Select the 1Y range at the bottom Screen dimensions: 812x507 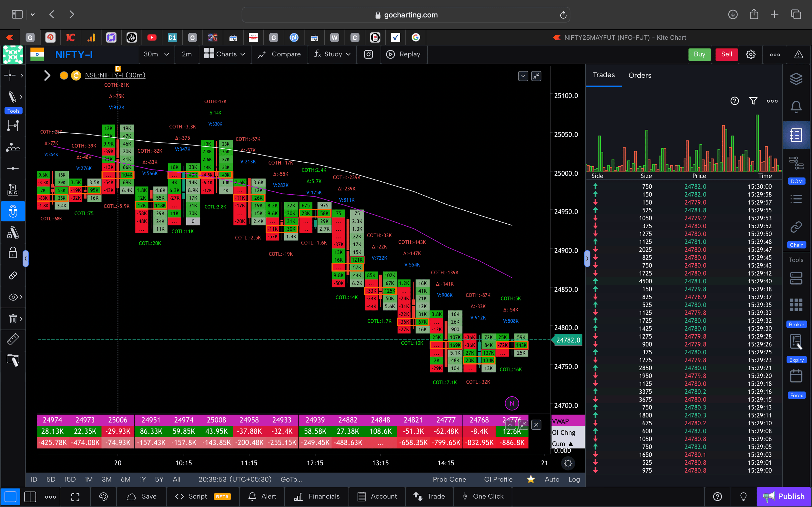coord(142,479)
